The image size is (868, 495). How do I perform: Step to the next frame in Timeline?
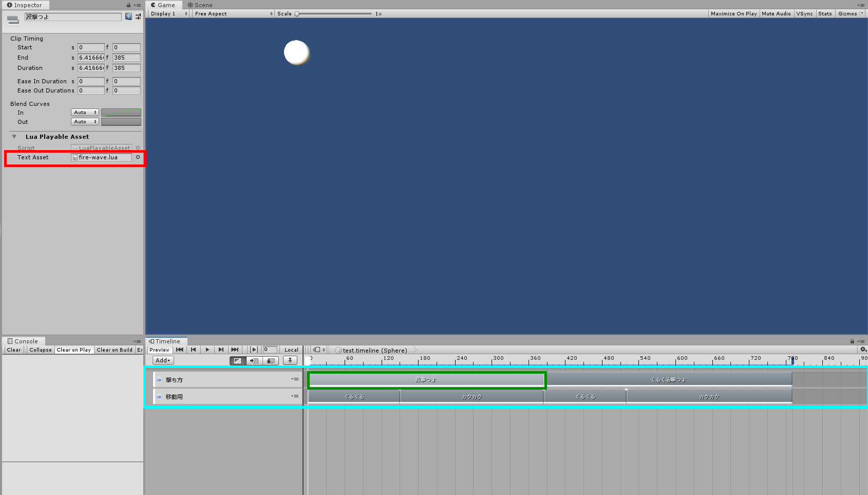[221, 350]
